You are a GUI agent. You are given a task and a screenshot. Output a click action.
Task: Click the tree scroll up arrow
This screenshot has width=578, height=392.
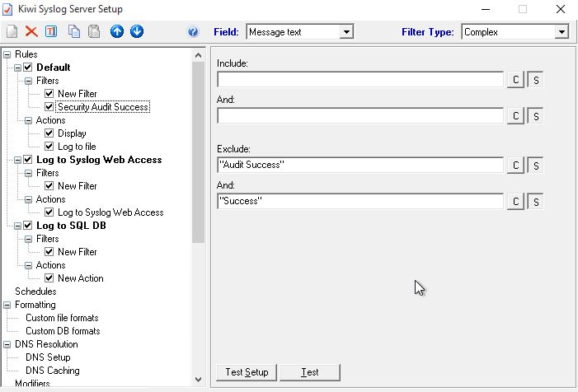(x=199, y=55)
